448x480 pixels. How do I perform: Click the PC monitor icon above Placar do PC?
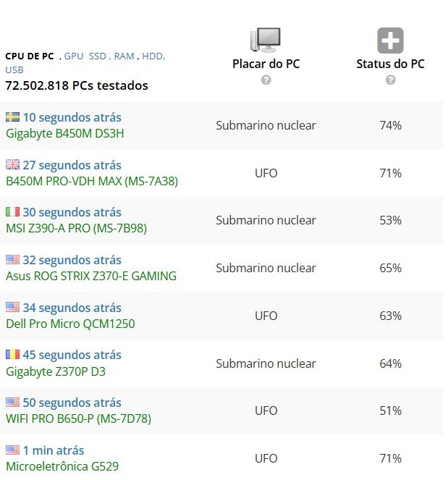[x=266, y=41]
